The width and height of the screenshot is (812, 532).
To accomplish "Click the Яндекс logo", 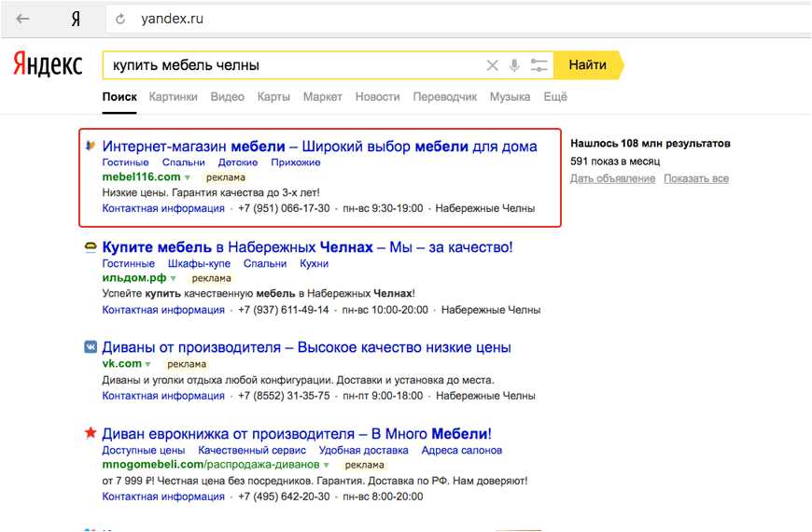I will [48, 64].
